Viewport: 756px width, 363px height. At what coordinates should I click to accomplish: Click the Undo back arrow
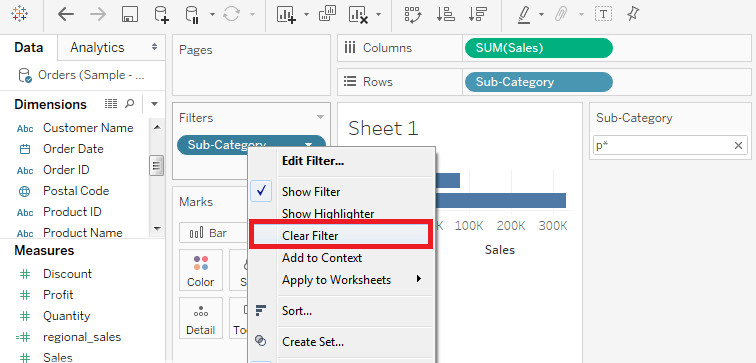click(x=65, y=14)
